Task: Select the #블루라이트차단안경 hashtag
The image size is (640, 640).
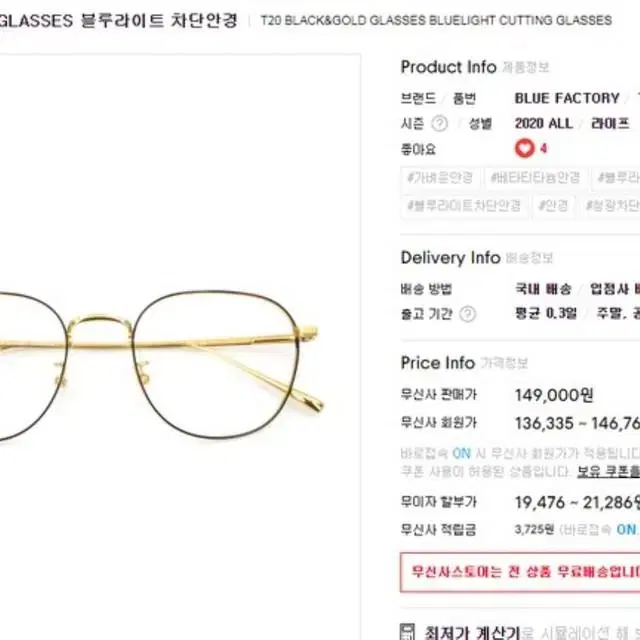Action: (464, 205)
